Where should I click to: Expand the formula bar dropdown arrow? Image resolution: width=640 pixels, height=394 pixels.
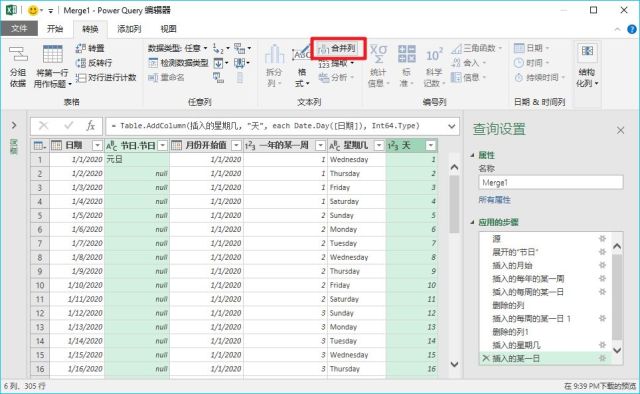tap(451, 126)
